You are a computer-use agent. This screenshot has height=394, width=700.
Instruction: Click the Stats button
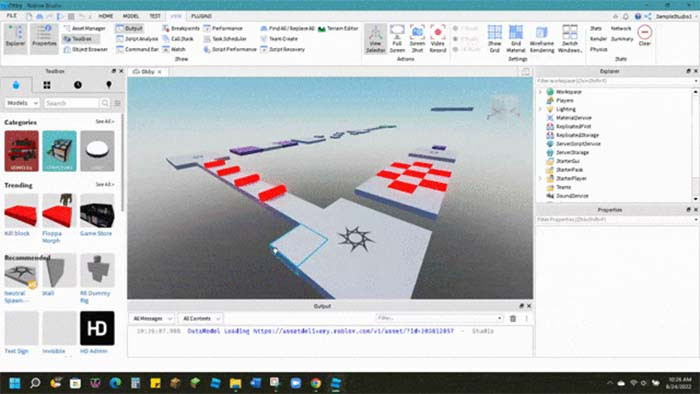596,28
